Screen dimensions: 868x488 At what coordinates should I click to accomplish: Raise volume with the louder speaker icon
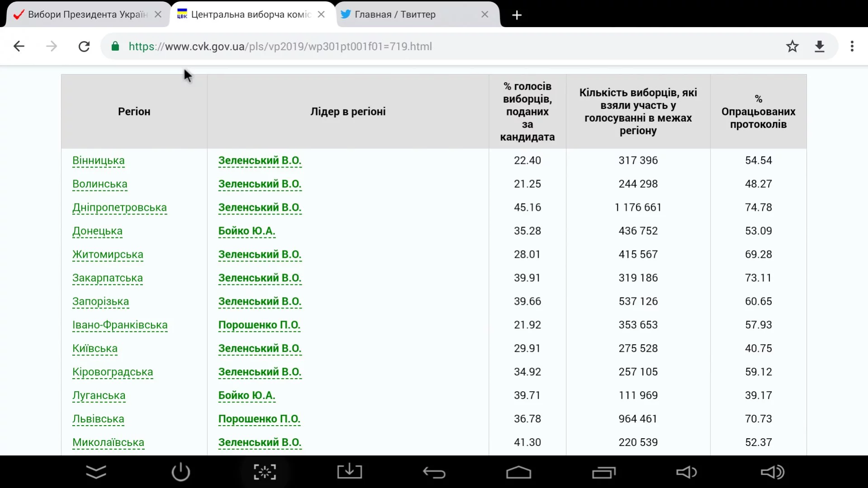pos(772,472)
